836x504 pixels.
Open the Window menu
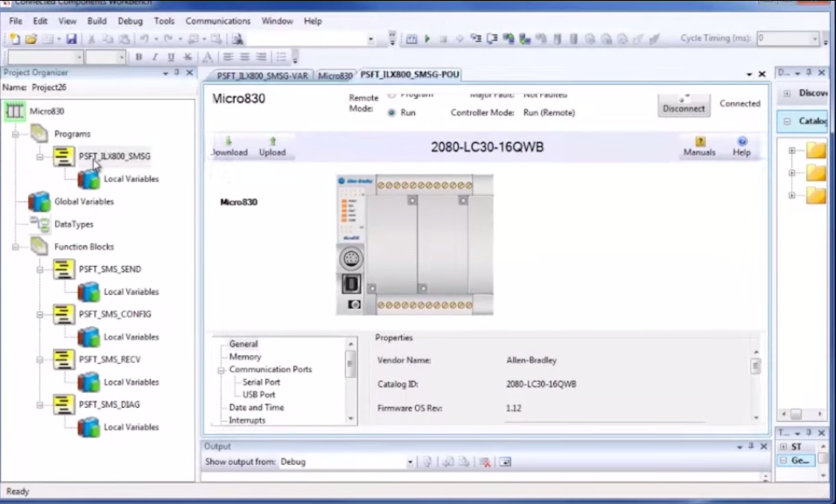point(277,21)
